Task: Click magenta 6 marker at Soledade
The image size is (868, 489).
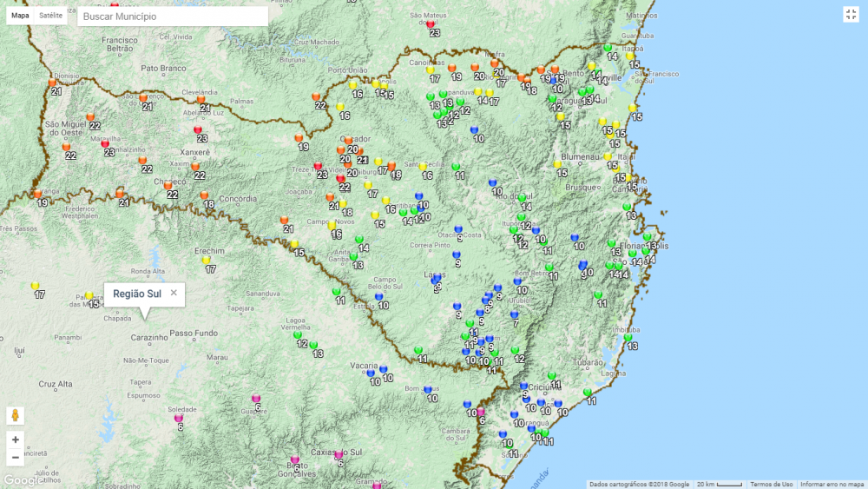Action: 179,418
